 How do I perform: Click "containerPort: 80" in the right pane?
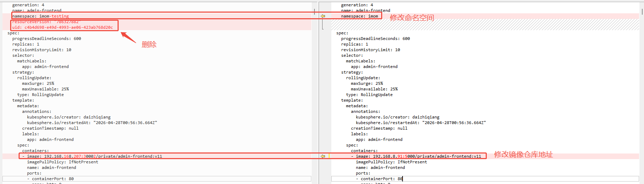pyautogui.click(x=381, y=179)
